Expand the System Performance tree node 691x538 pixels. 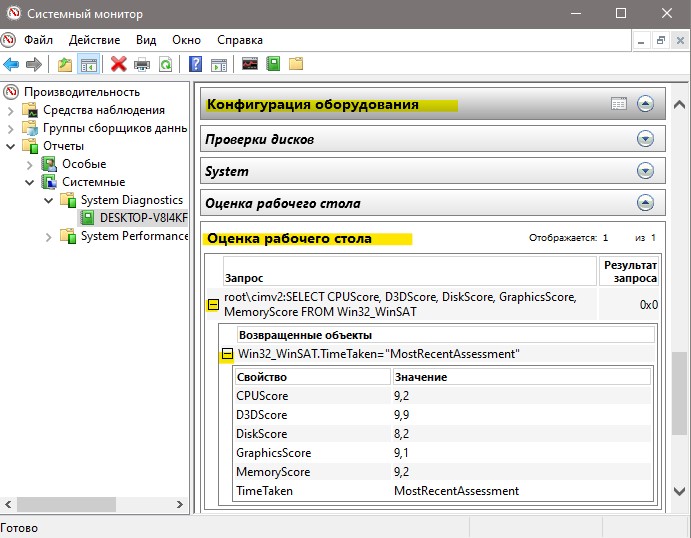[x=48, y=237]
